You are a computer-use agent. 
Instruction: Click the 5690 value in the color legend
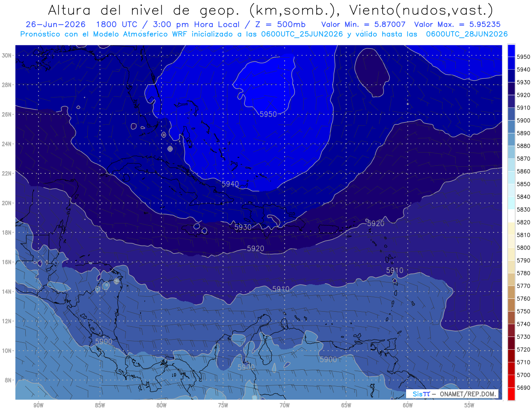point(524,388)
